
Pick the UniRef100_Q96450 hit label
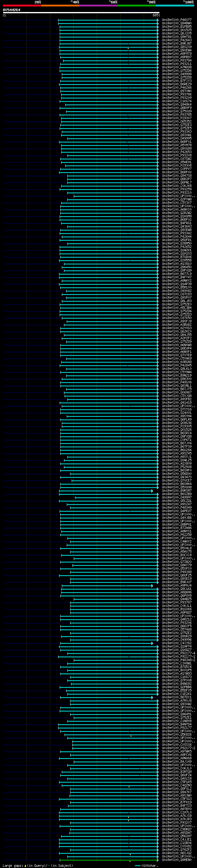coord(177,267)
